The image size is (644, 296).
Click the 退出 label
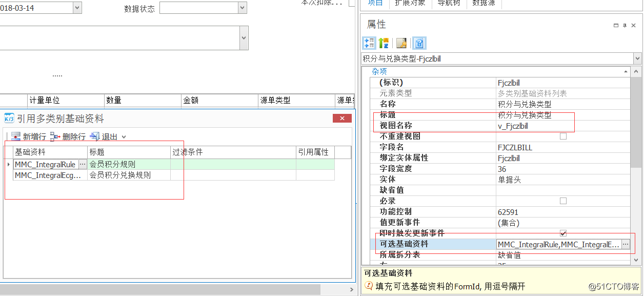tap(110, 136)
